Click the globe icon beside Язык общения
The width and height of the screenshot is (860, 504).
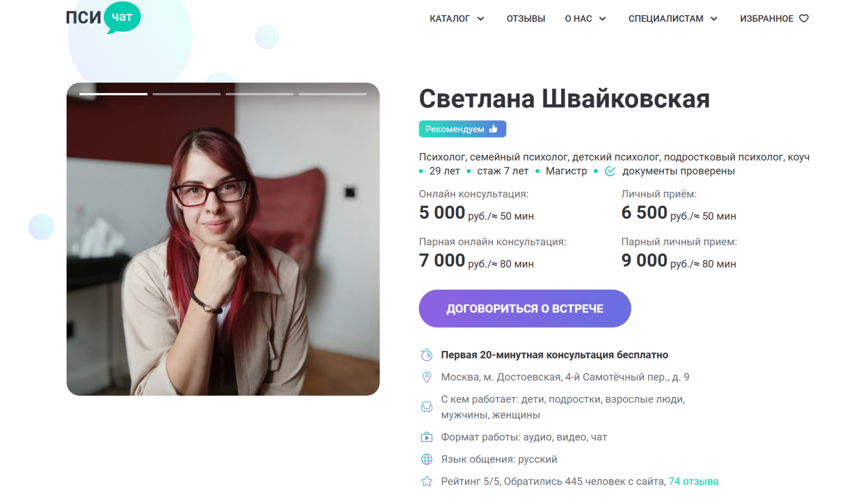(x=427, y=459)
